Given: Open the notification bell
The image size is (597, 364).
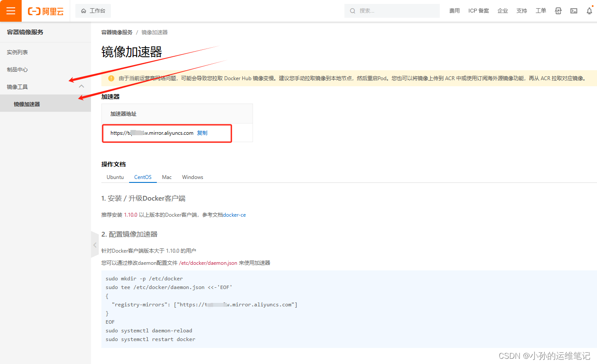Looking at the screenshot, I should click(589, 11).
